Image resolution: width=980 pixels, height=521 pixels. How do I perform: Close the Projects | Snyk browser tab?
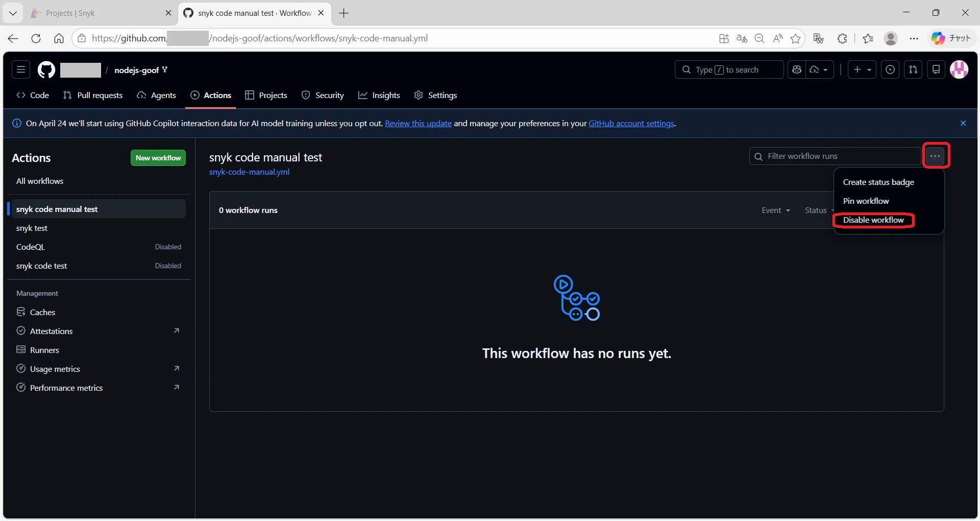168,13
